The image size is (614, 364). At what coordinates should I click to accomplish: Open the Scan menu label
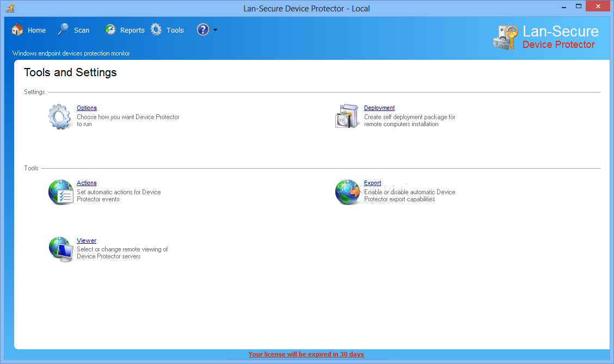[82, 30]
